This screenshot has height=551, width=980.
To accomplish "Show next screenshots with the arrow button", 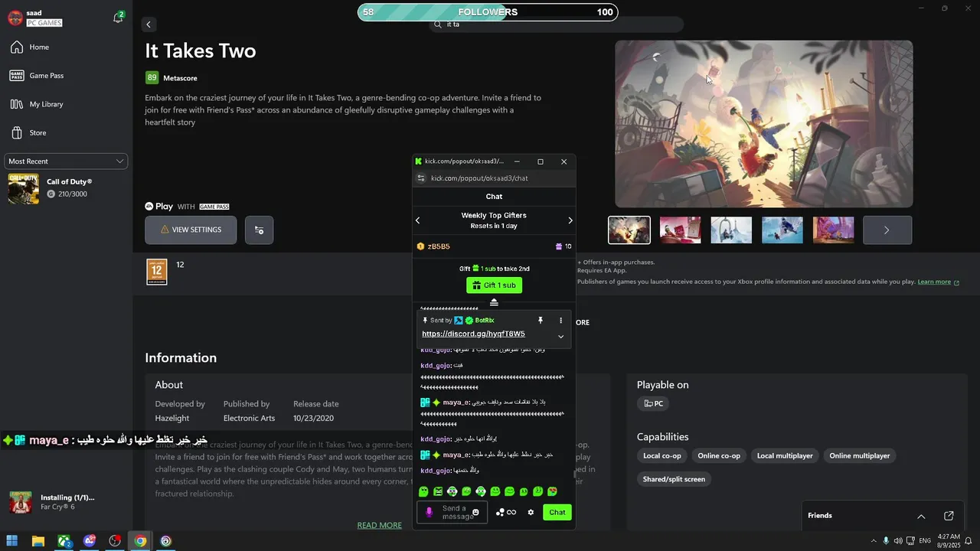I will pyautogui.click(x=887, y=230).
